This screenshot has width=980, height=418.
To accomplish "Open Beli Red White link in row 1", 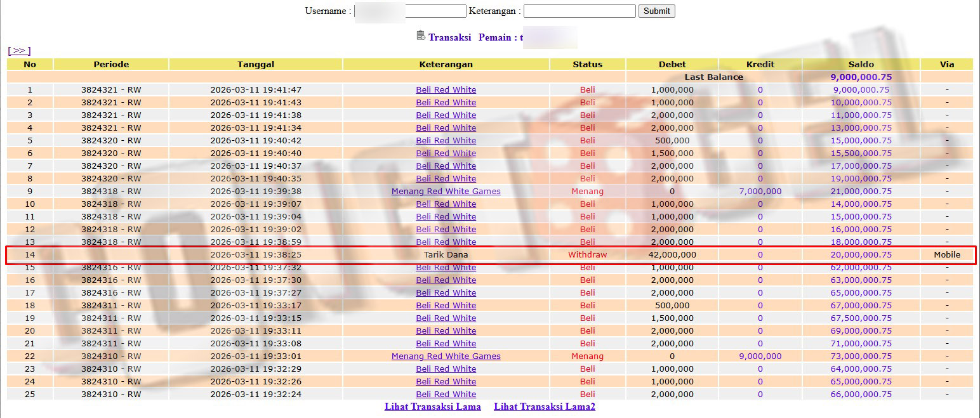I will click(x=446, y=89).
